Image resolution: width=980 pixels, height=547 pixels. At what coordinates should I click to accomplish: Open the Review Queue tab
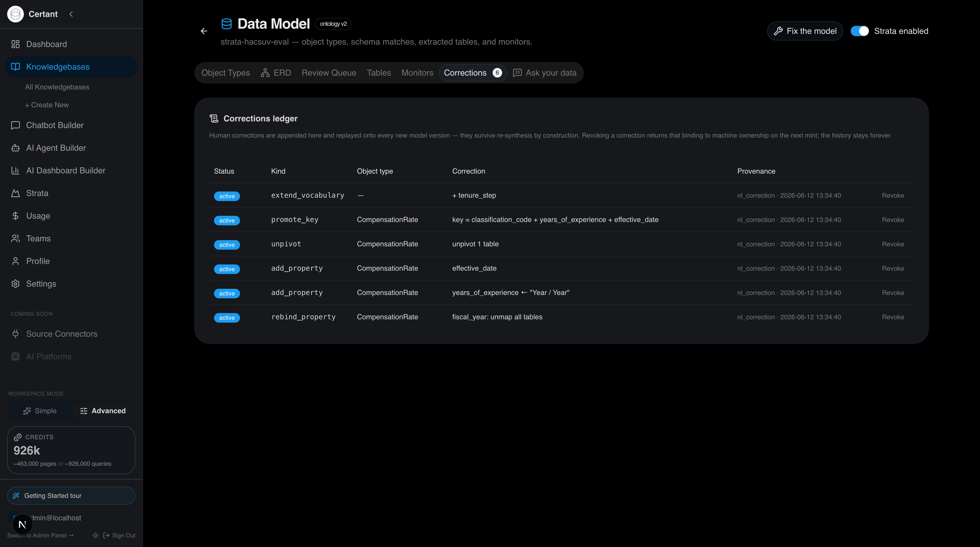(x=329, y=73)
